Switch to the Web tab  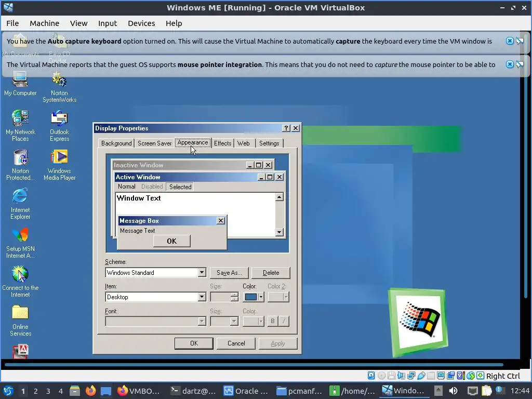coord(244,143)
